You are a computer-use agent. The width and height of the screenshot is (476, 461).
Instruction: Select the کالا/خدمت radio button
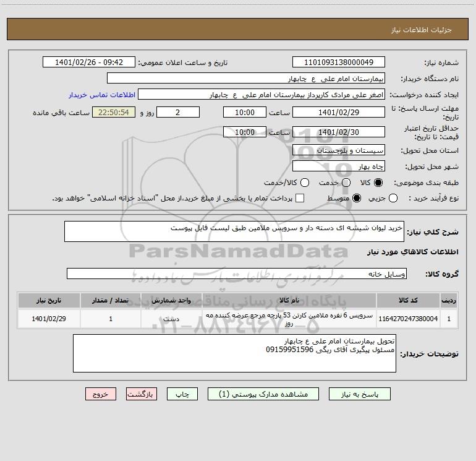pyautogui.click(x=305, y=183)
